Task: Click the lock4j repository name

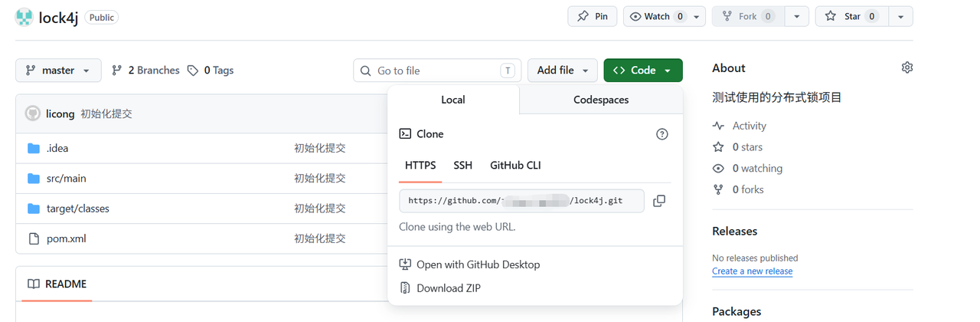Action: point(58,17)
